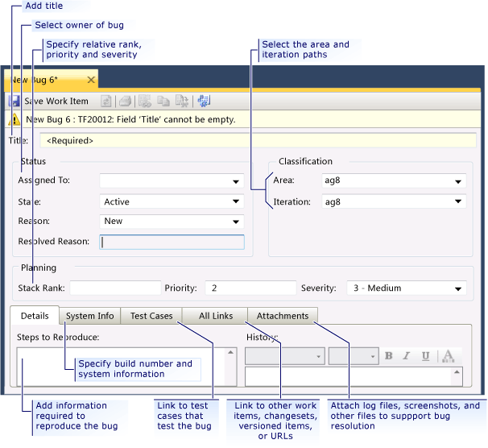Open the History font size dropdown
Image resolution: width=488 pixels, height=448 pixels.
point(354,356)
